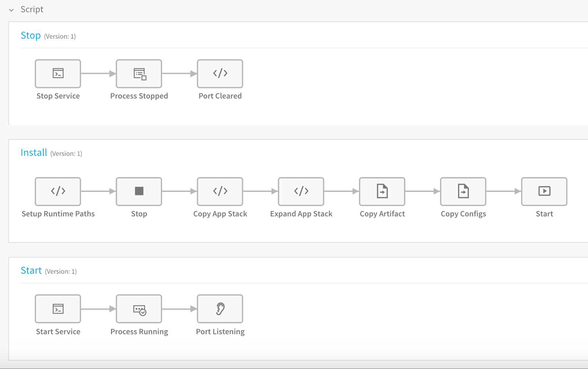Select the Process Stopped step icon
Screen dimensions: 588x369
[139, 74]
